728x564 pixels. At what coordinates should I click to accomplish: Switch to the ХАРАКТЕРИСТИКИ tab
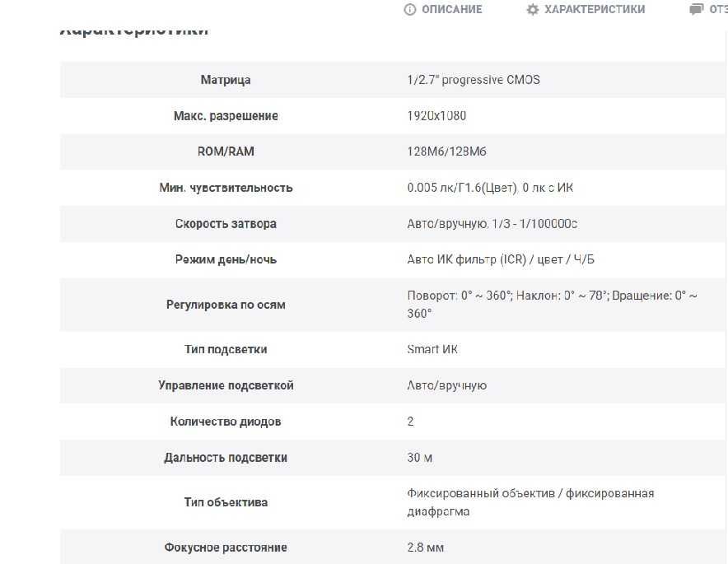[x=595, y=9]
